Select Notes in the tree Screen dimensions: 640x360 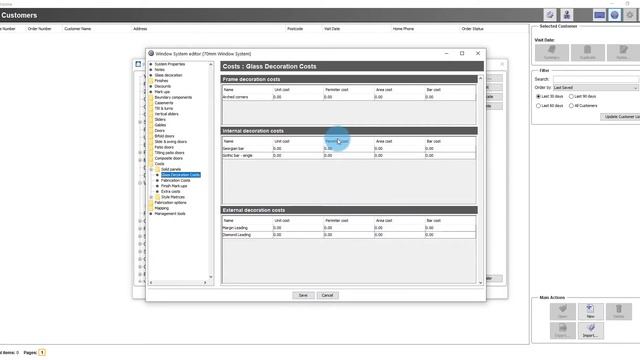159,70
